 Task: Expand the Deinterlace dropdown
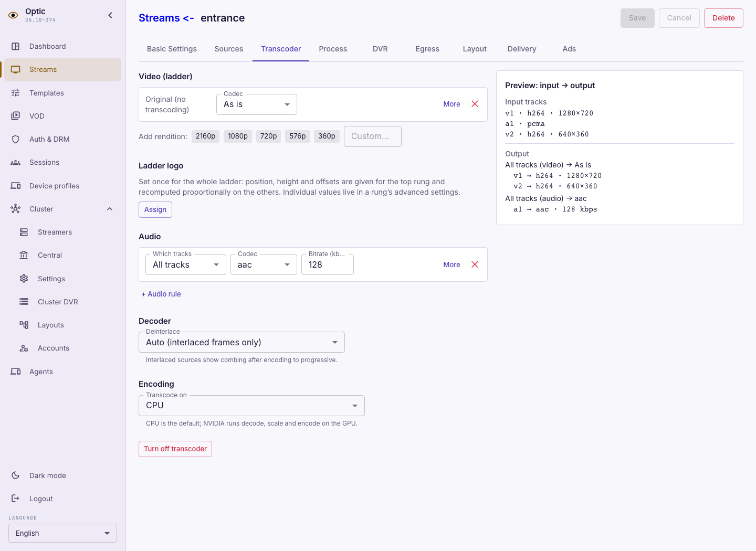coord(241,342)
